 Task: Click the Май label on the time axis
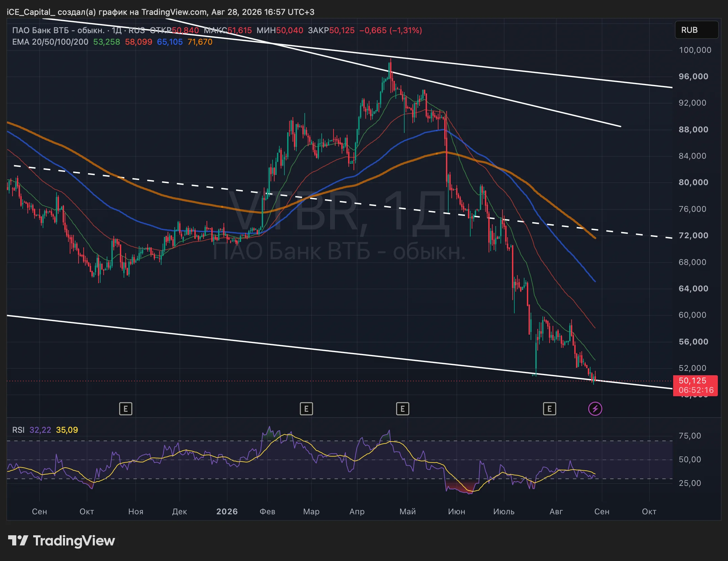point(408,512)
